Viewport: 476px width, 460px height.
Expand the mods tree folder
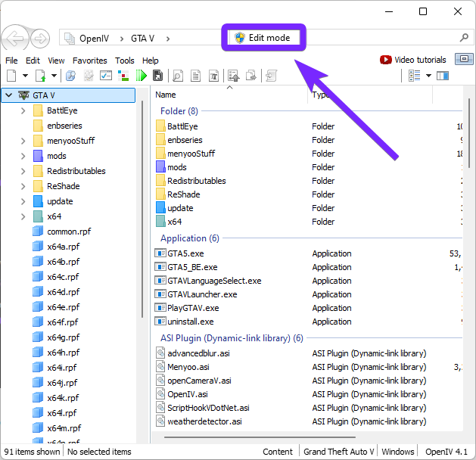[23, 157]
